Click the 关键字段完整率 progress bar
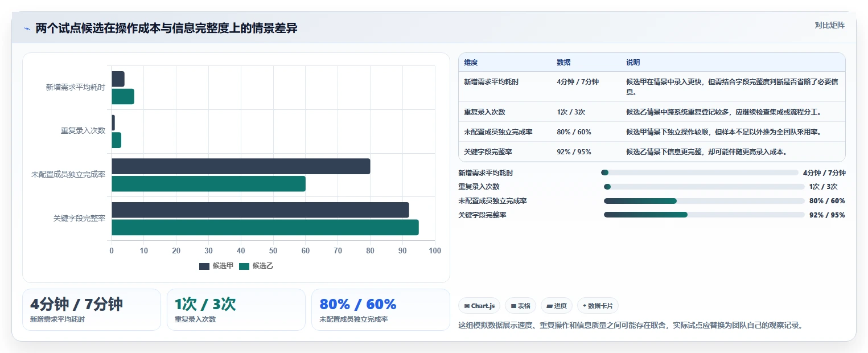Image resolution: width=868 pixels, height=353 pixels. [704, 215]
